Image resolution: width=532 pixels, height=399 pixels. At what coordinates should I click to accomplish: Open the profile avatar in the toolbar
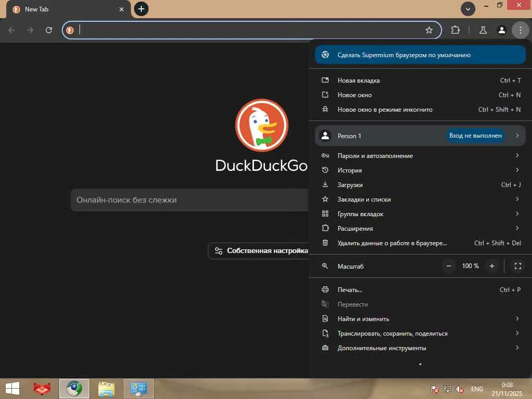502,30
